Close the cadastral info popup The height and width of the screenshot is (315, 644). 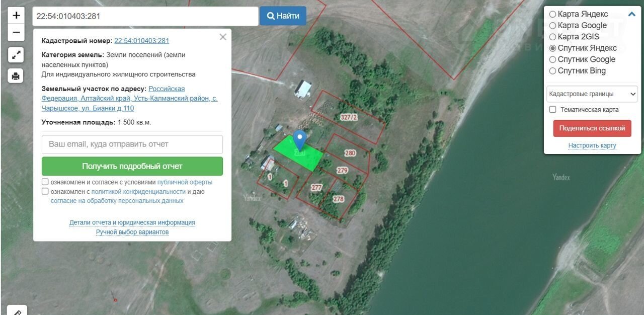[x=223, y=37]
